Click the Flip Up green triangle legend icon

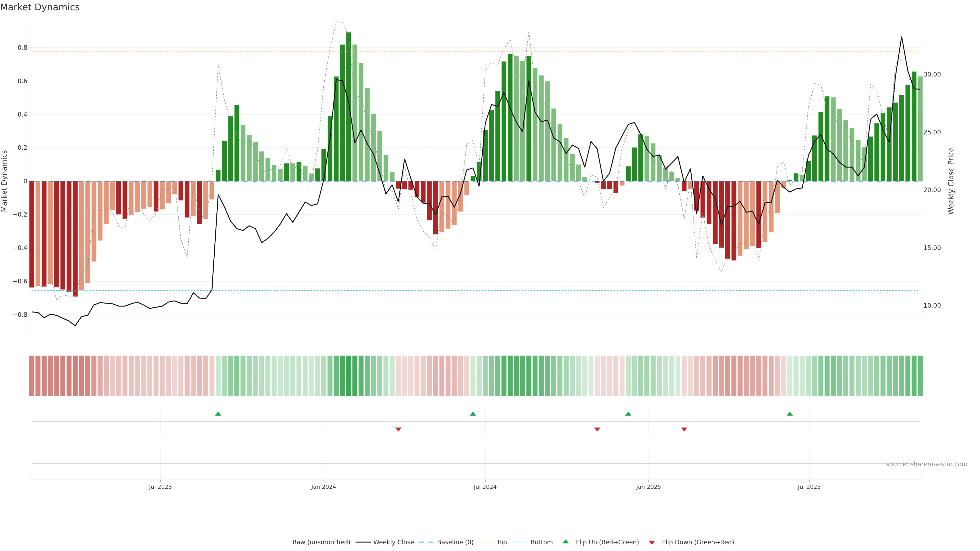(x=566, y=542)
